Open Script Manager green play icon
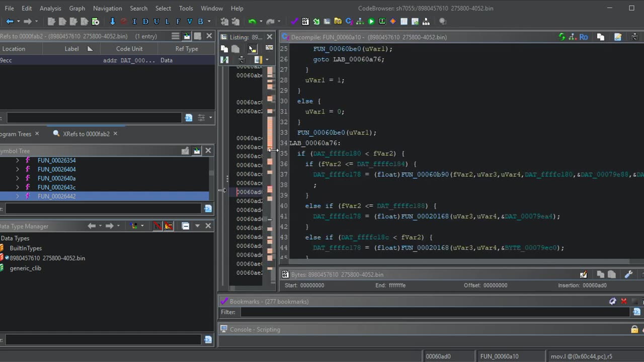644x362 pixels. tap(371, 21)
